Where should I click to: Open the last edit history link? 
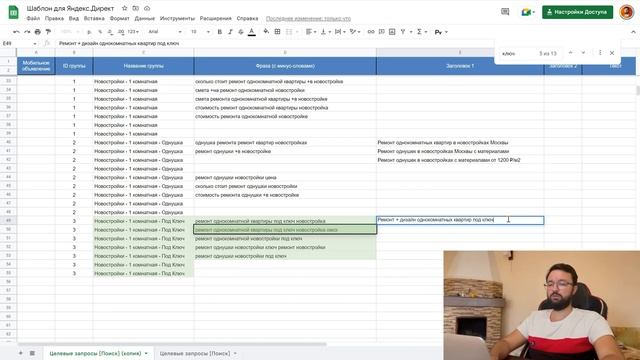point(308,18)
